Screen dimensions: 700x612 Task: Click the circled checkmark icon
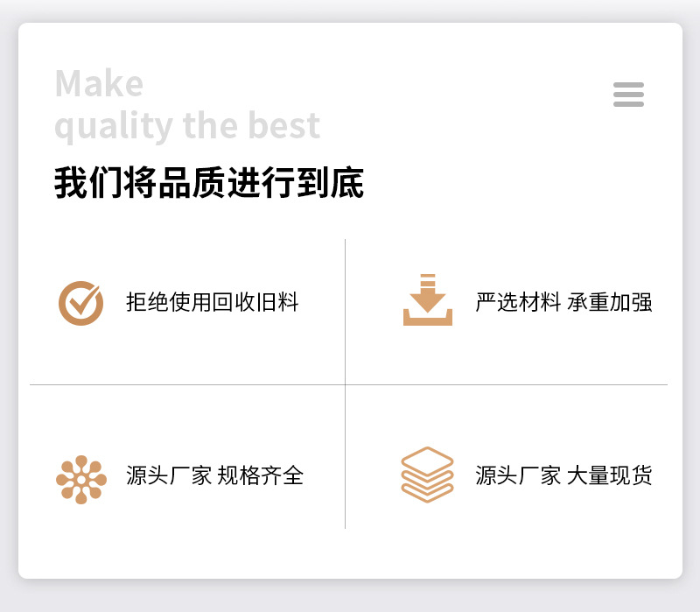[80, 303]
